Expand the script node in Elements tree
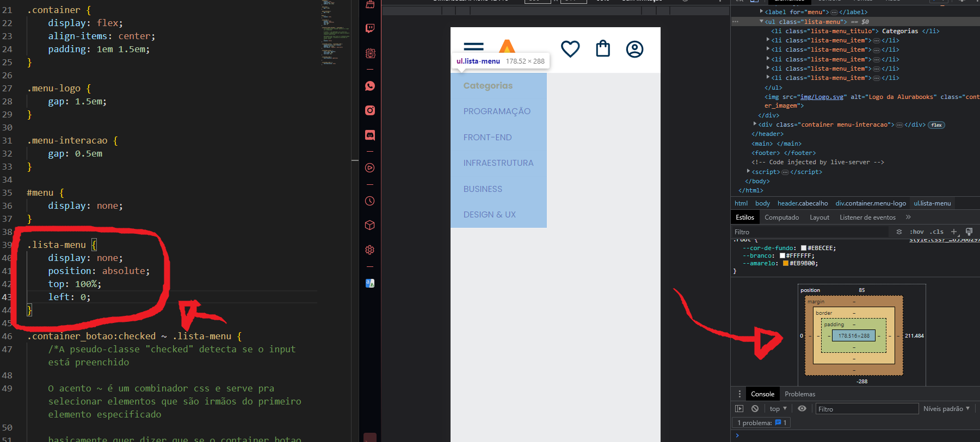 click(748, 171)
